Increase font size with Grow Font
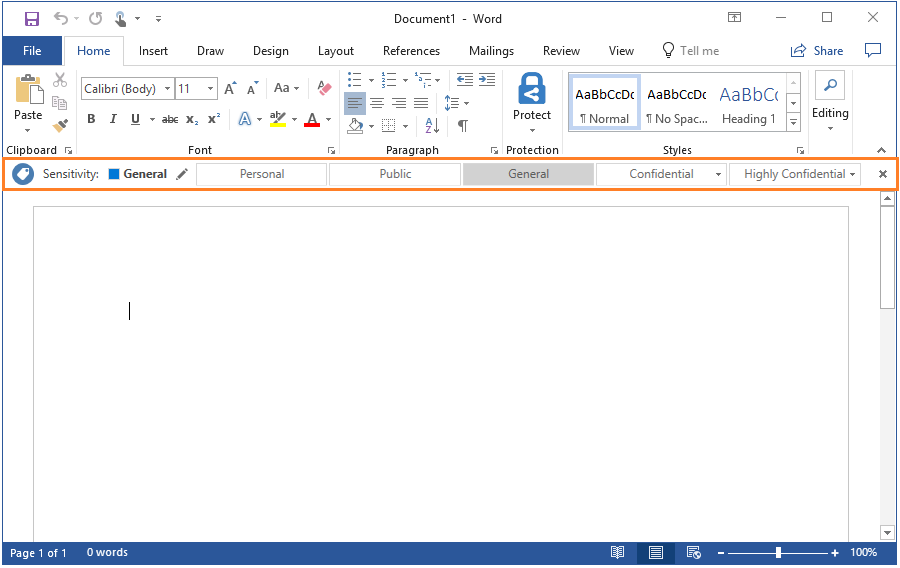The image size is (900, 568). pyautogui.click(x=230, y=88)
